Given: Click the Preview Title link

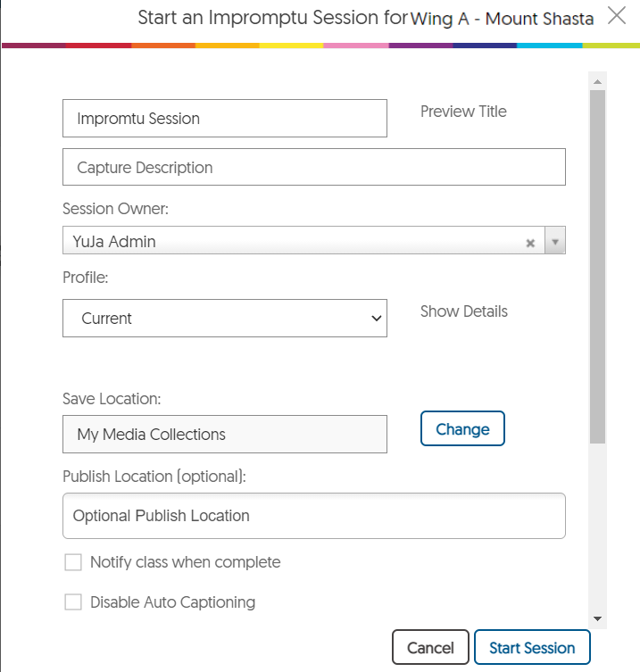Looking at the screenshot, I should [x=463, y=112].
